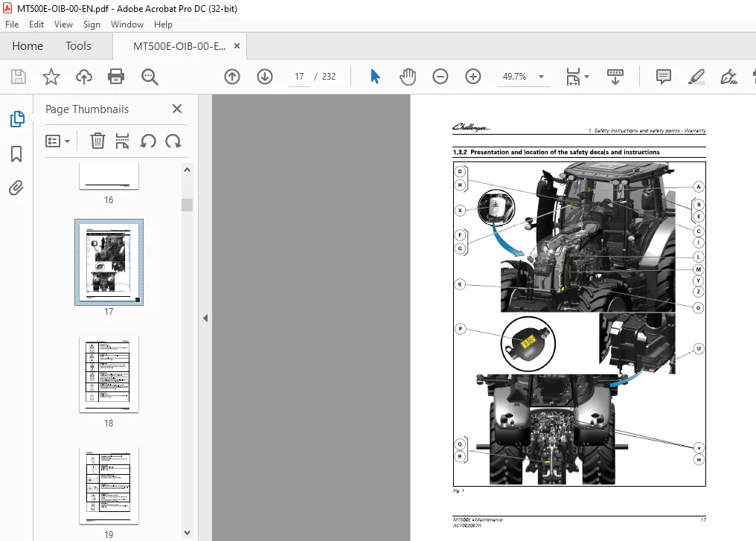Click the total pages '232' label

pos(329,77)
